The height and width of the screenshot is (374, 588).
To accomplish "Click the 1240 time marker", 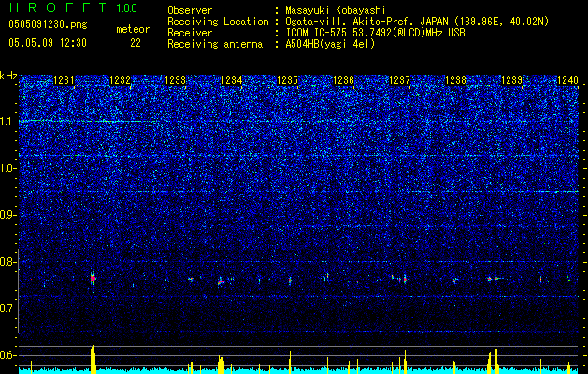I will [567, 80].
